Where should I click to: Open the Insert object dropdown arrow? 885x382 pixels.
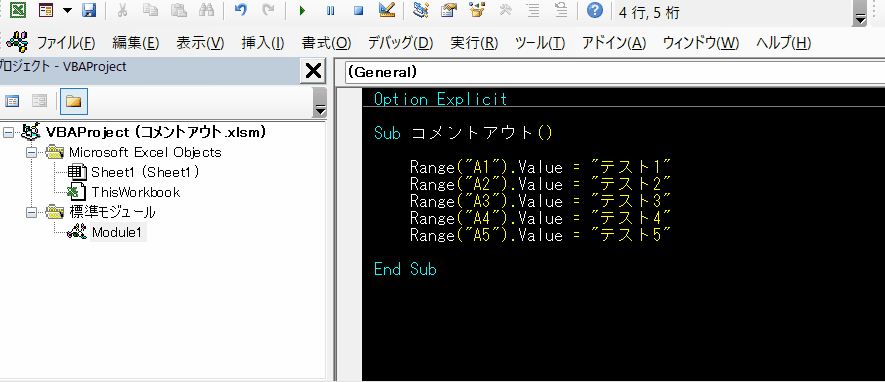[67, 10]
